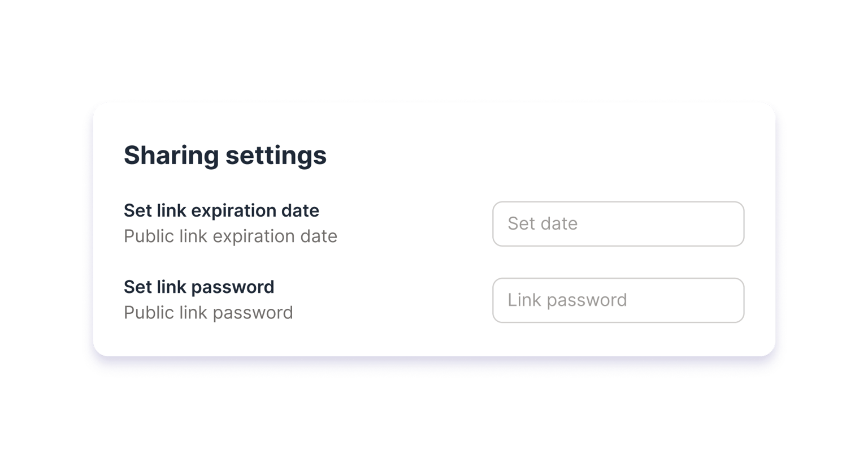Click the word Sharing in the heading

click(x=171, y=155)
